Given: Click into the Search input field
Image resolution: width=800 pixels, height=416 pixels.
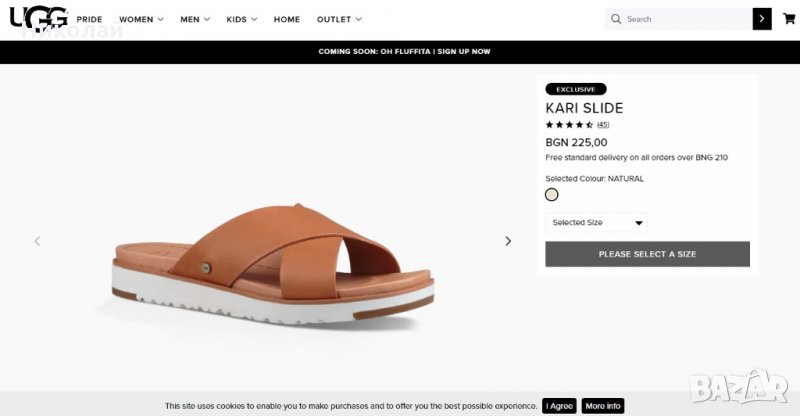Looking at the screenshot, I should 687,19.
